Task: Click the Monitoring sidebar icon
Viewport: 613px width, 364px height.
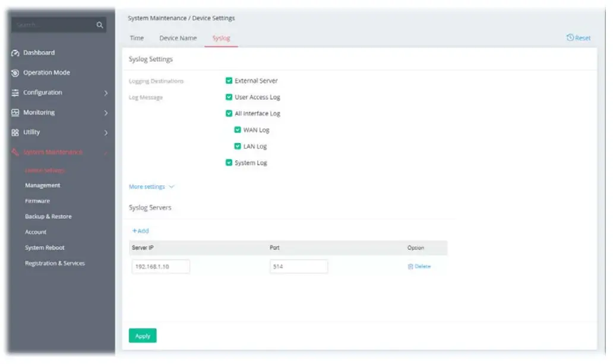Action: click(15, 112)
